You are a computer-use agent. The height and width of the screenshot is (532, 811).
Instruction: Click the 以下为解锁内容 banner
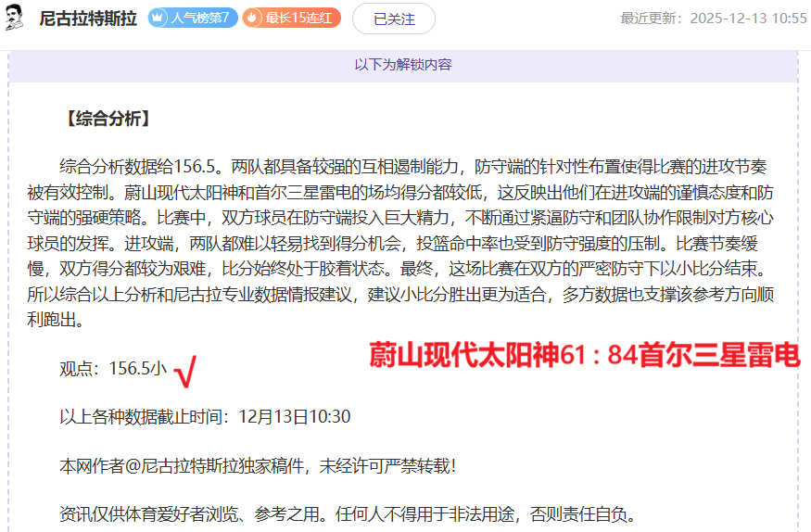403,65
